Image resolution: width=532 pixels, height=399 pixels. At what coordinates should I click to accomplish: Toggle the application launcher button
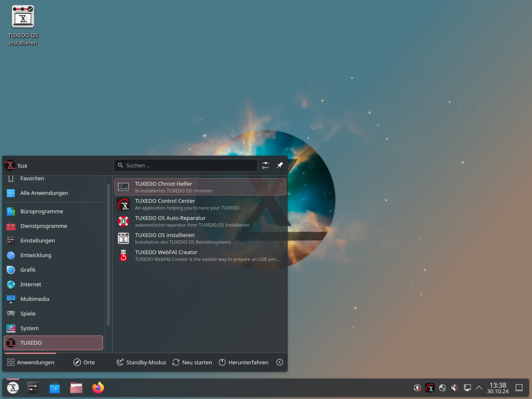(13, 388)
